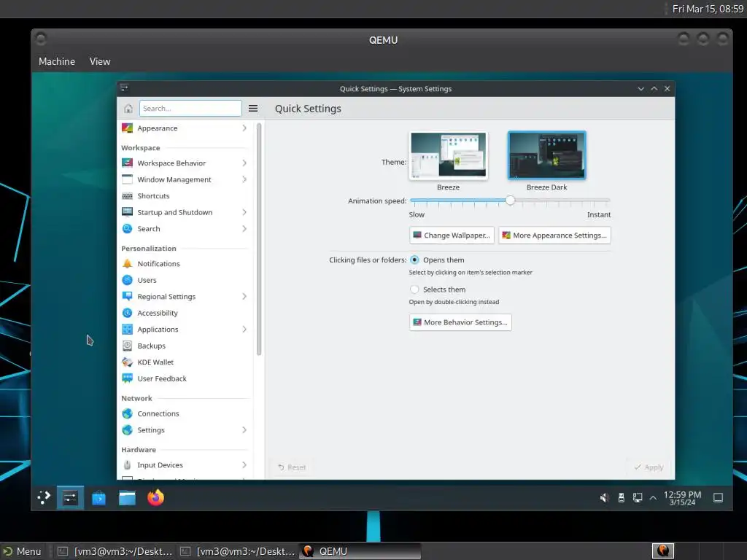Click the Regional Settings icon
Image resolution: width=747 pixels, height=560 pixels.
[x=127, y=297]
